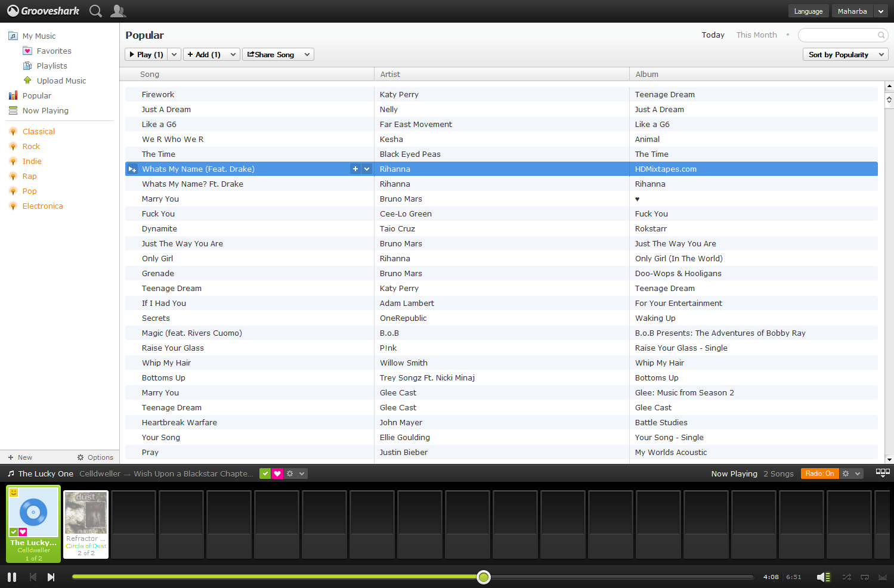
Task: Open settings gear next to the current song
Action: tap(289, 473)
